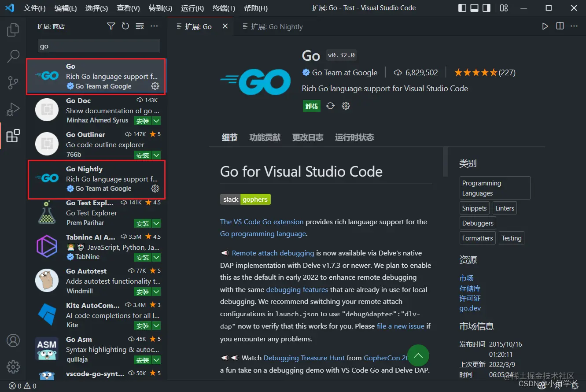Click the detail page vertical scrollbar
The image size is (586, 392).
pyautogui.click(x=445, y=162)
